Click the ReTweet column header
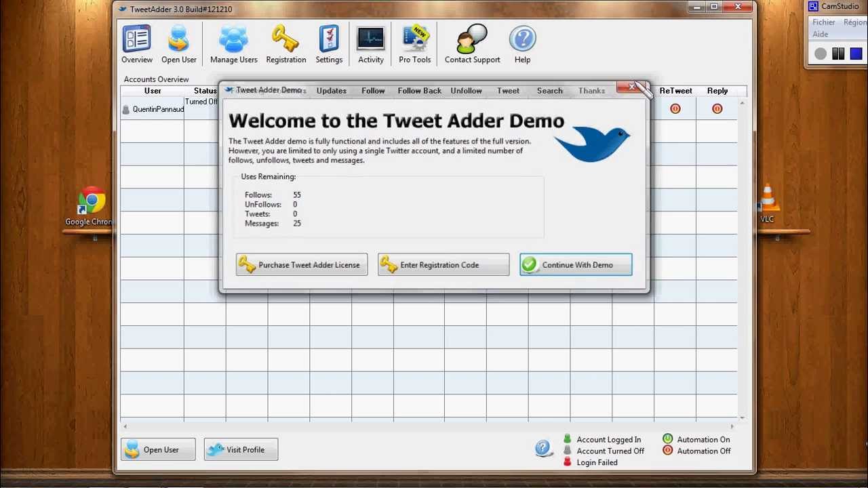Screen dimensions: 868x488 pyautogui.click(x=676, y=91)
